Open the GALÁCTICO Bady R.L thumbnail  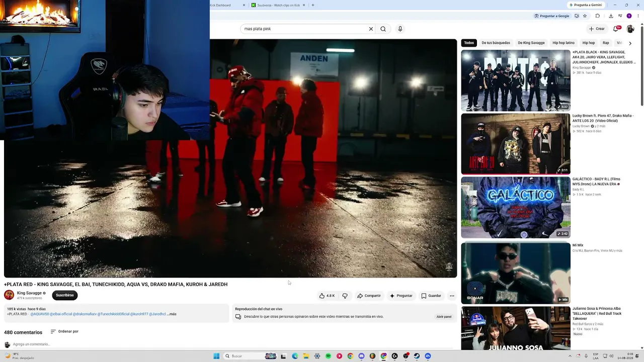[x=516, y=207]
